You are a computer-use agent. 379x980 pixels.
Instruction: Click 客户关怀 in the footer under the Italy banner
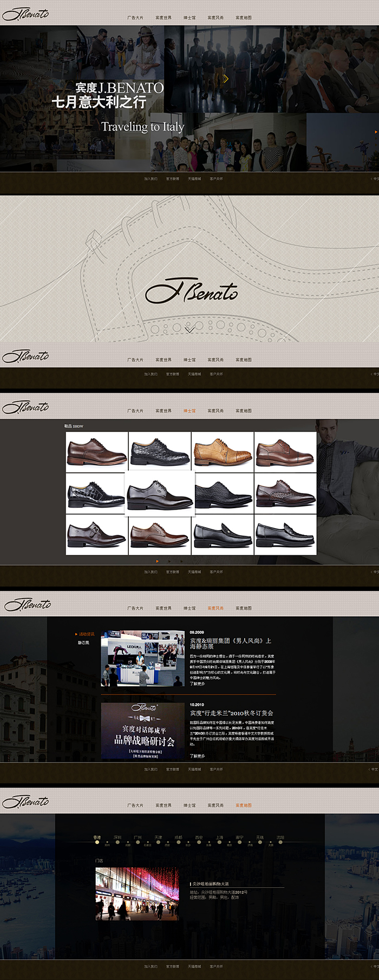216,179
